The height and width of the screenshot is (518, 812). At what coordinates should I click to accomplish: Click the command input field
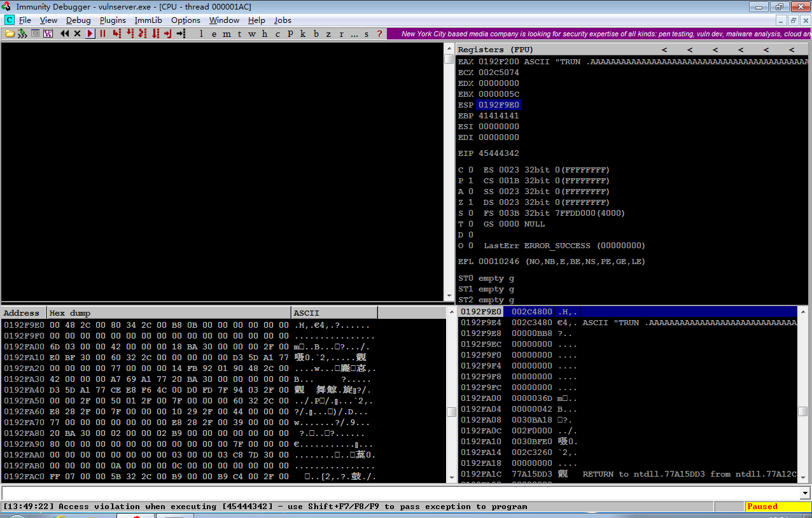click(x=400, y=493)
